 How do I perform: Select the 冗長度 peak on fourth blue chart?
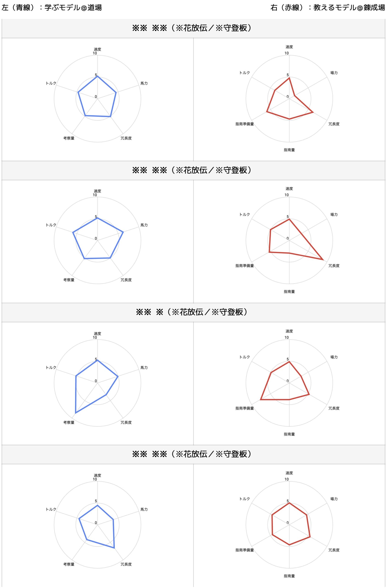[114, 548]
